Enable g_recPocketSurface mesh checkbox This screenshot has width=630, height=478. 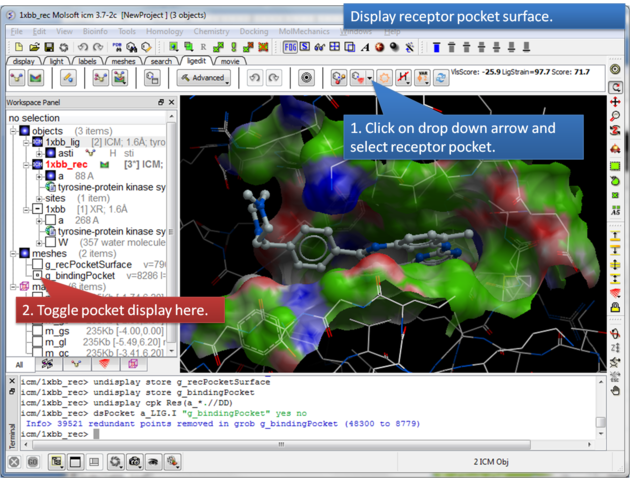coord(36,264)
